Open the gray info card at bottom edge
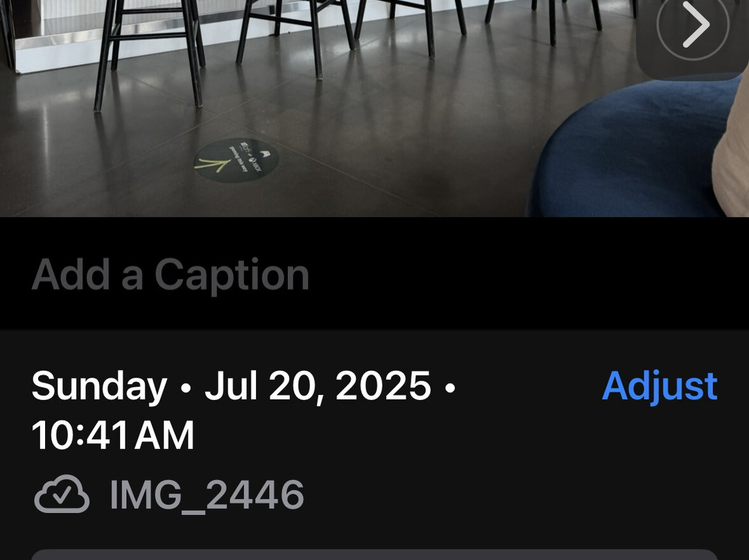This screenshot has height=560, width=749. click(x=374, y=554)
